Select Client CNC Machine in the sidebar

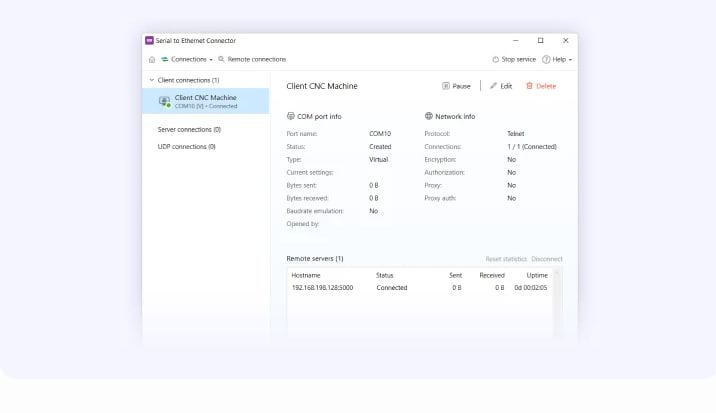click(x=206, y=101)
